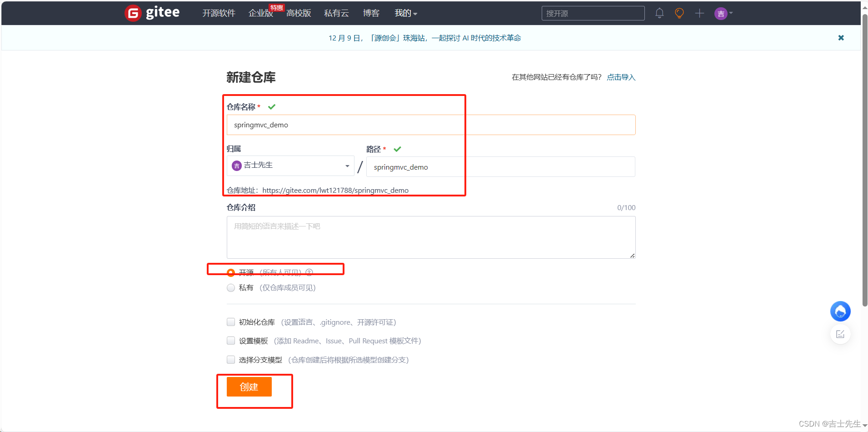Open the Gitee logo homepage

[152, 13]
